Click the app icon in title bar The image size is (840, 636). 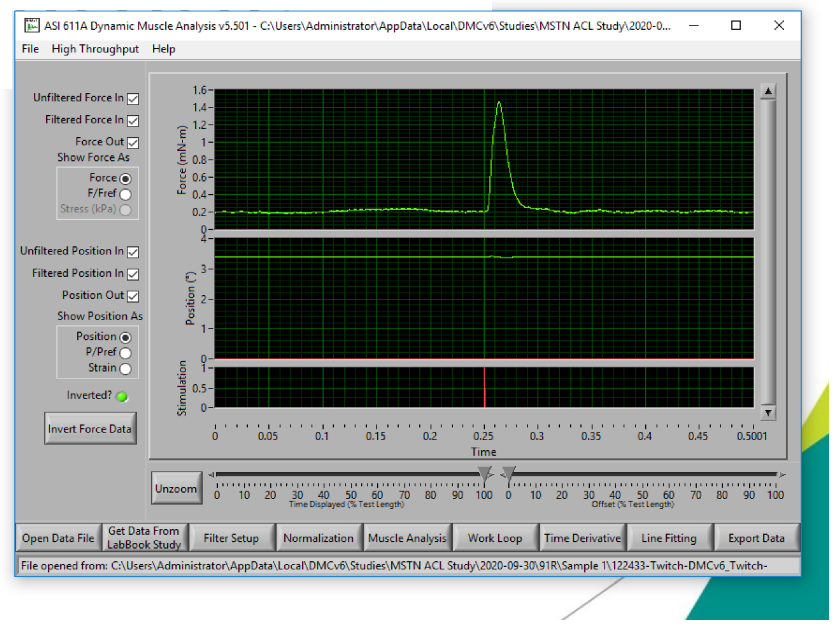pos(31,25)
